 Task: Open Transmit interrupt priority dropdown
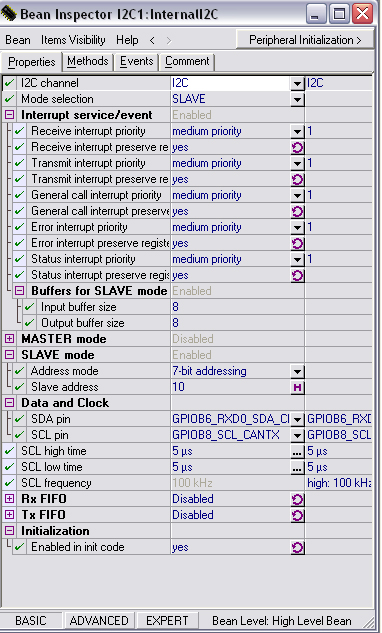(297, 163)
